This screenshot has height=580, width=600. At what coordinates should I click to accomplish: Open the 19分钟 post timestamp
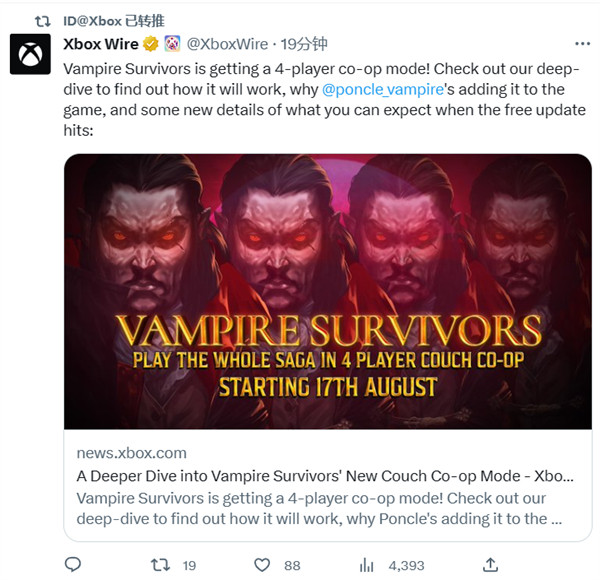pyautogui.click(x=304, y=44)
